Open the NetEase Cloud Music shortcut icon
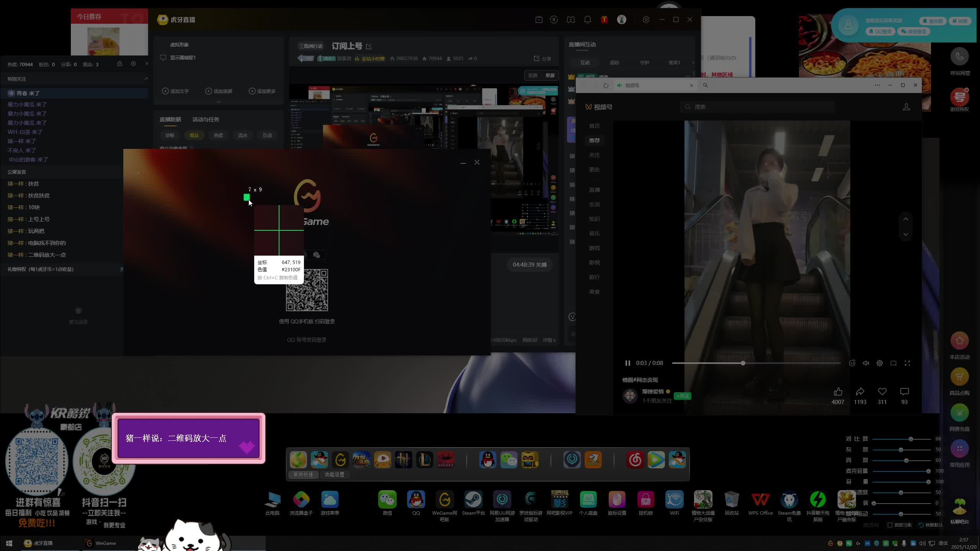The image size is (980, 551). tap(635, 460)
